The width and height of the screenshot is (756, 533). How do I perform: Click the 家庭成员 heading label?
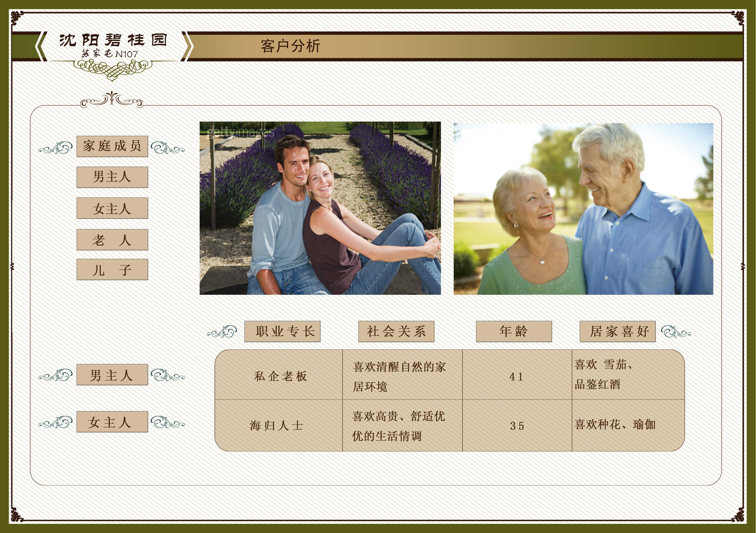(x=112, y=146)
